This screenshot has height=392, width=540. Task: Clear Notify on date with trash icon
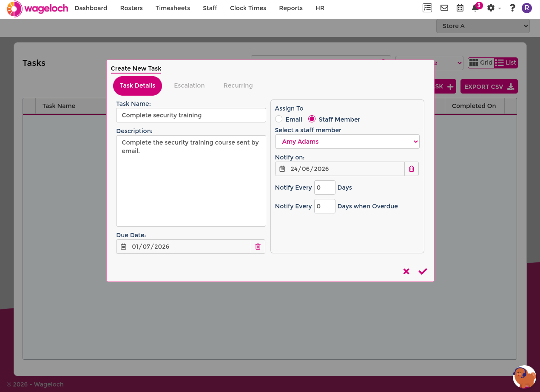click(x=412, y=169)
